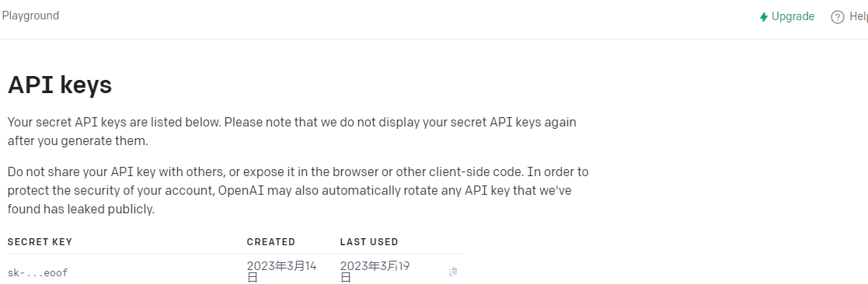Click the LAST USED column header
The height and width of the screenshot is (284, 868).
[x=369, y=242]
